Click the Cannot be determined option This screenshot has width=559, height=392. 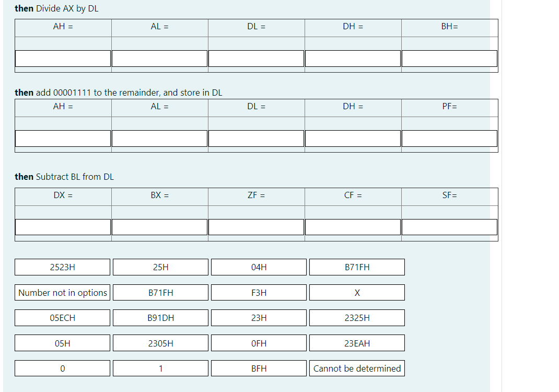click(357, 368)
